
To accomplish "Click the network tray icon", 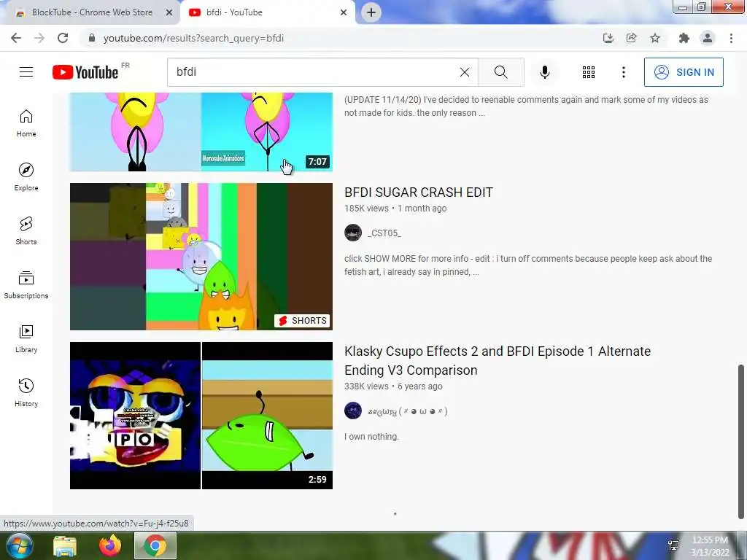I will (673, 545).
